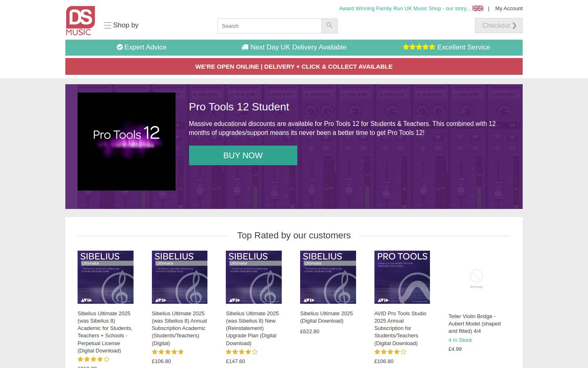588x368 pixels.
Task: Open Sibelius Ultimate 2025 (Digital Download) title
Action: [x=327, y=317]
